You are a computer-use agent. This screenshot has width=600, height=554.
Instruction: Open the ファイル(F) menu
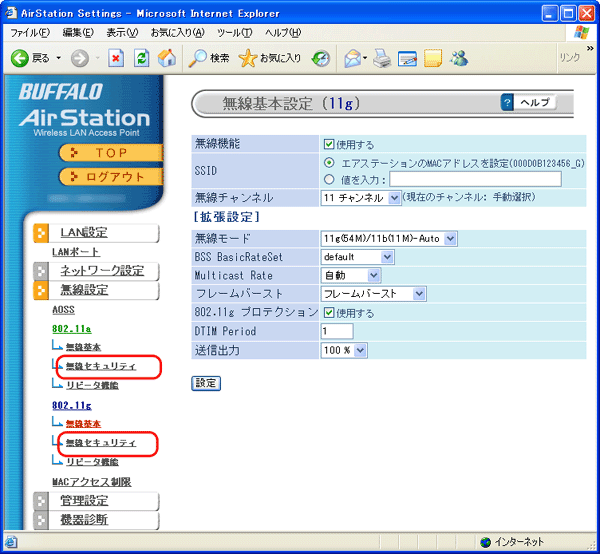pyautogui.click(x=30, y=33)
